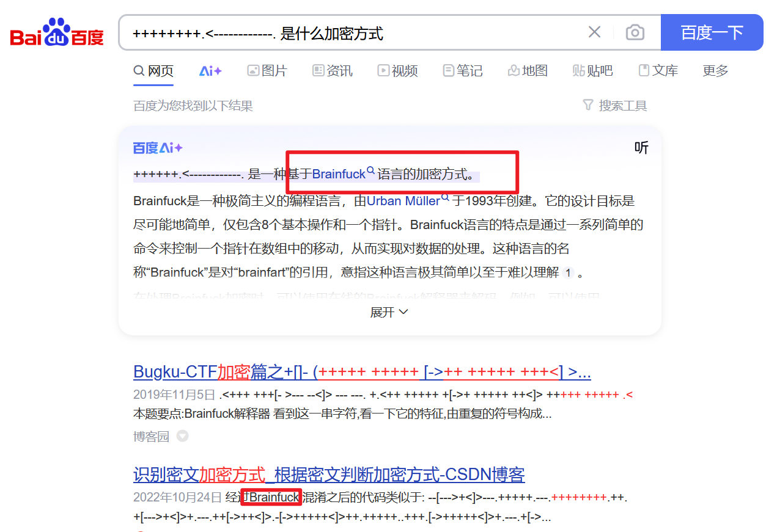Click 博客园 source label
This screenshot has height=532, width=766.
click(x=152, y=436)
